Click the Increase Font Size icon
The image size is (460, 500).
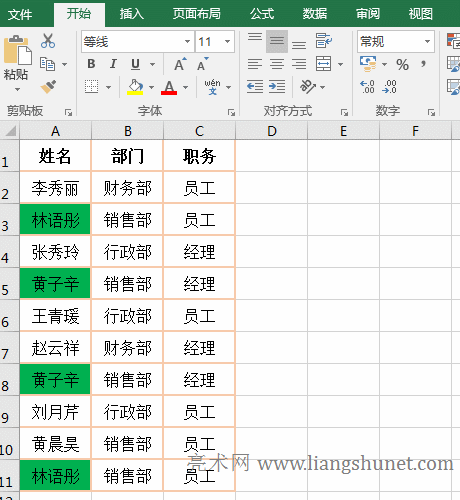tap(180, 64)
